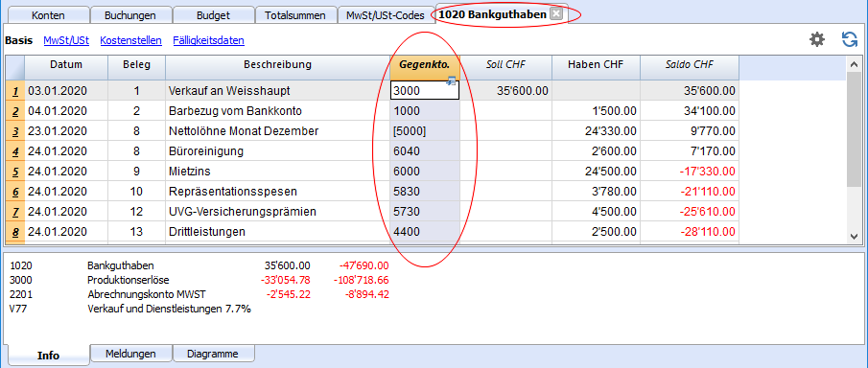Open row number 2 link

click(15, 110)
